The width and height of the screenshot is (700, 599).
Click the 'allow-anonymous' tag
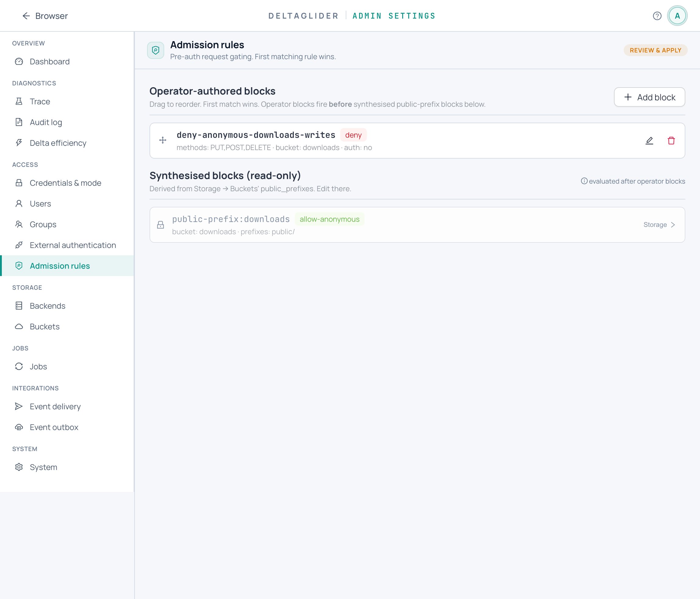point(329,219)
